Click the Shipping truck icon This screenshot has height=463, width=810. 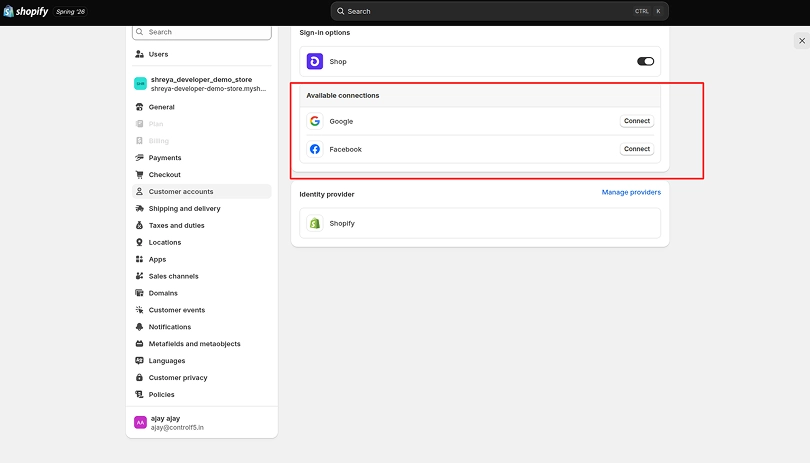(139, 208)
